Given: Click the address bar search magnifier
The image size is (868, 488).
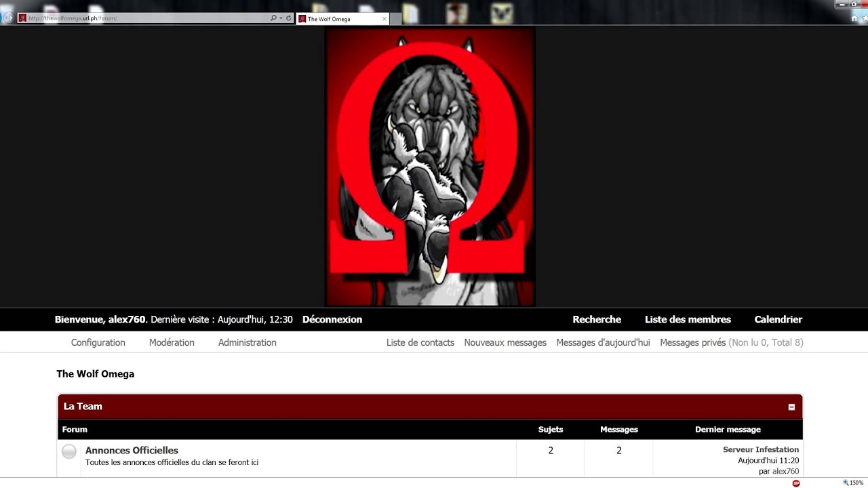Looking at the screenshot, I should [x=273, y=18].
